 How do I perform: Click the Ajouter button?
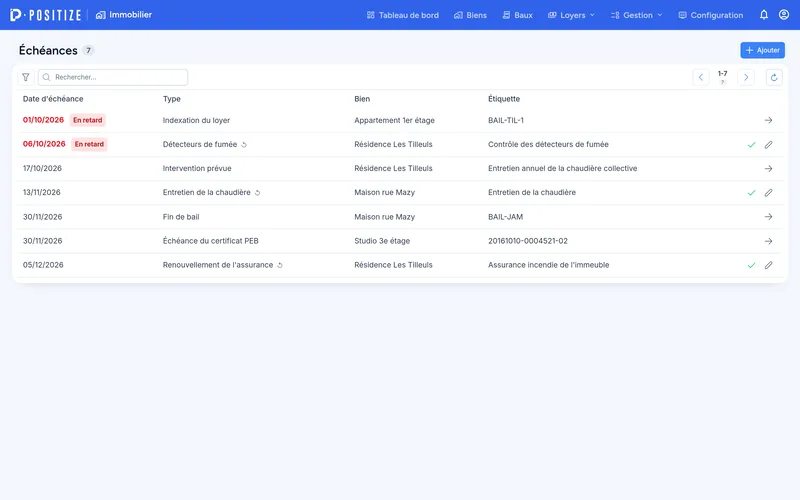tap(763, 50)
